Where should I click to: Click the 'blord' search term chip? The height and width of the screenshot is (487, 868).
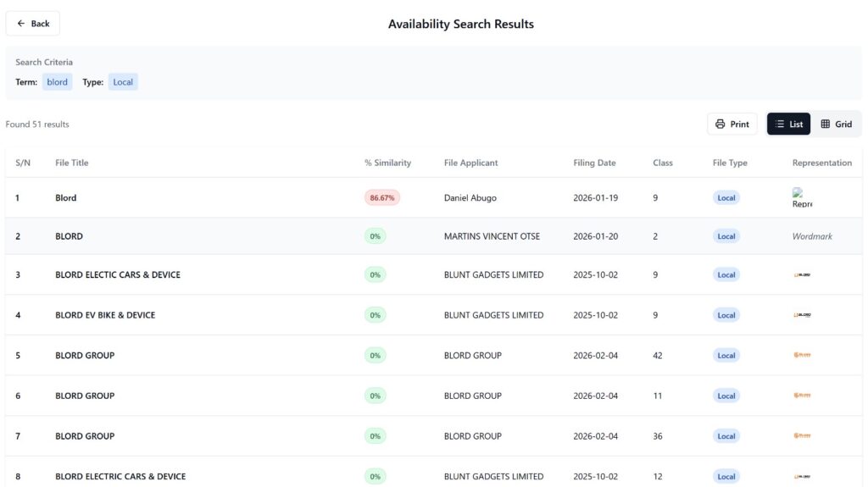[x=57, y=82]
